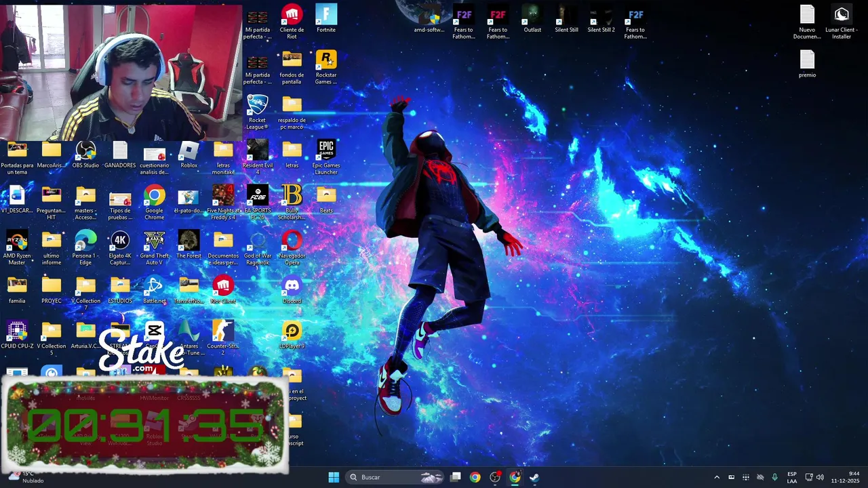Open the Counter-Strike 2 shortcut
Viewport: 868px width, 488px height.
click(223, 338)
